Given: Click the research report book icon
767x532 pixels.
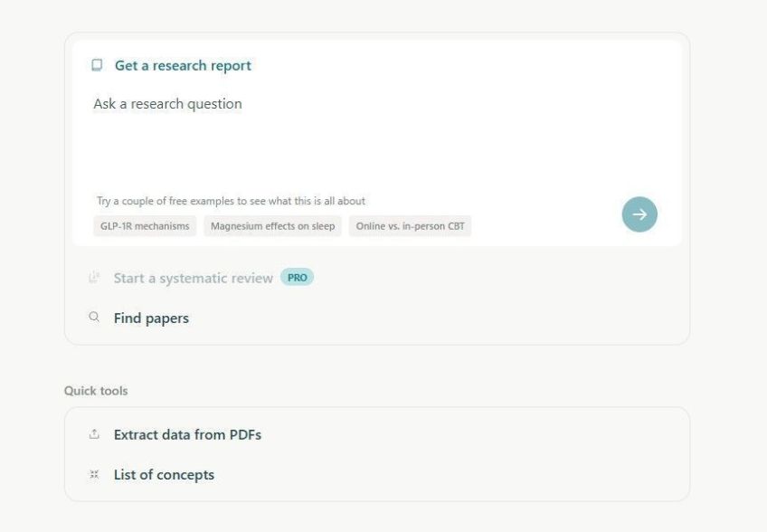Looking at the screenshot, I should [x=97, y=65].
